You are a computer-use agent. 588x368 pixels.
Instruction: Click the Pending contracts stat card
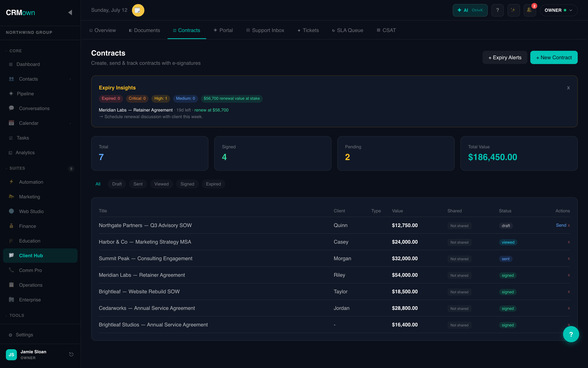click(x=396, y=153)
